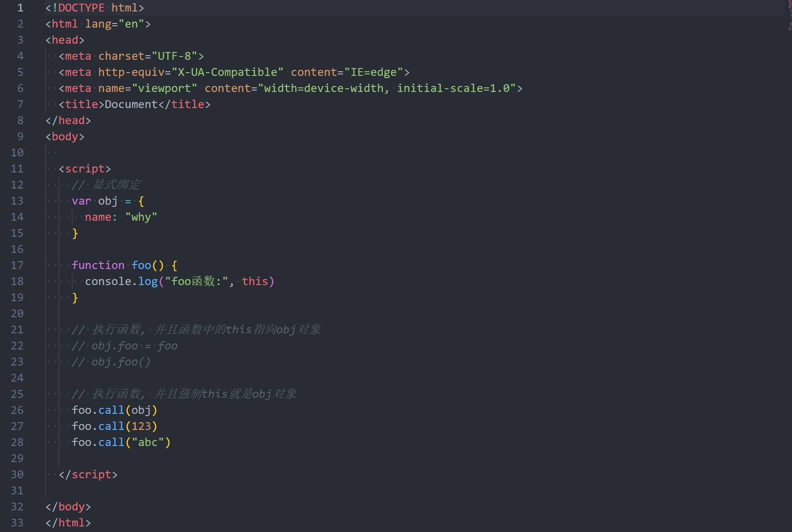Click the closing head tag on line 8
792x532 pixels.
pyautogui.click(x=68, y=120)
